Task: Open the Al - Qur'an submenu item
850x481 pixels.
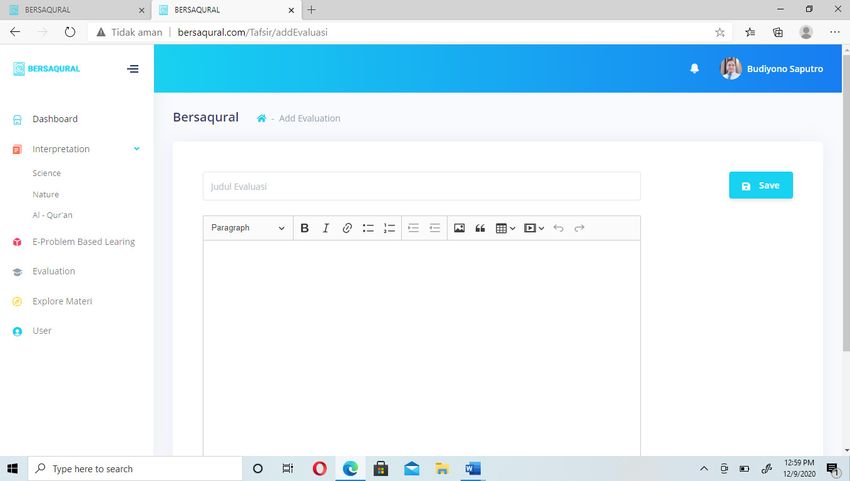Action: [52, 215]
